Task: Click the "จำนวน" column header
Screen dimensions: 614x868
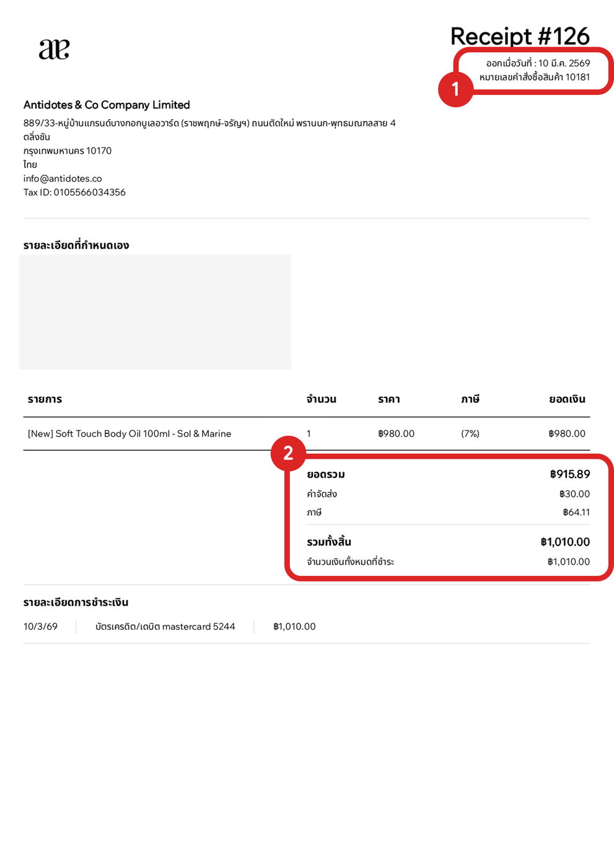Action: (x=321, y=399)
